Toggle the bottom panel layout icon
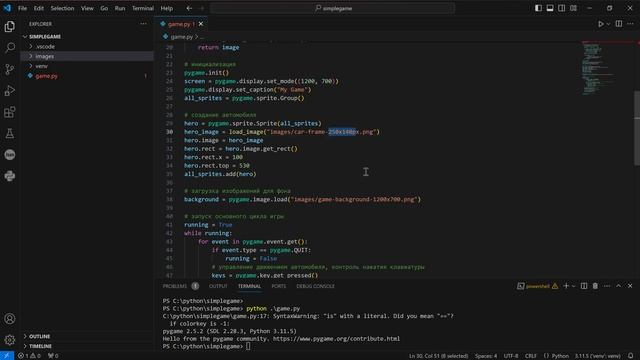Viewport: 640px width, 360px height. click(x=550, y=8)
